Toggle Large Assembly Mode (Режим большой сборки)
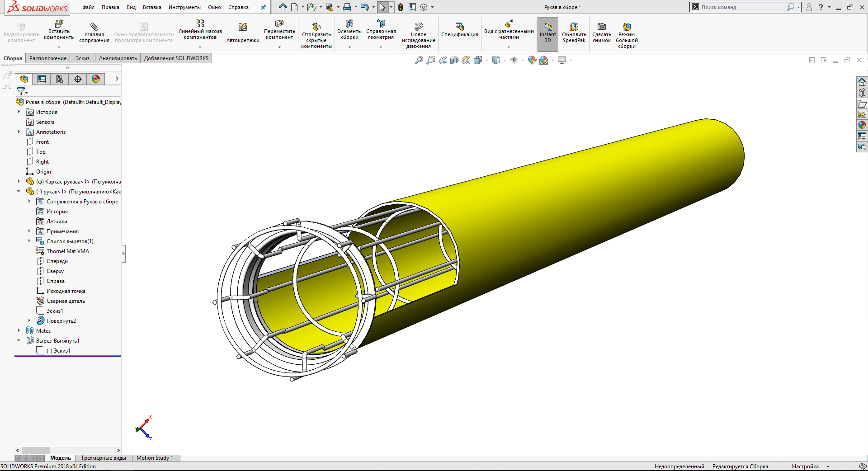868x471 pixels. click(627, 27)
